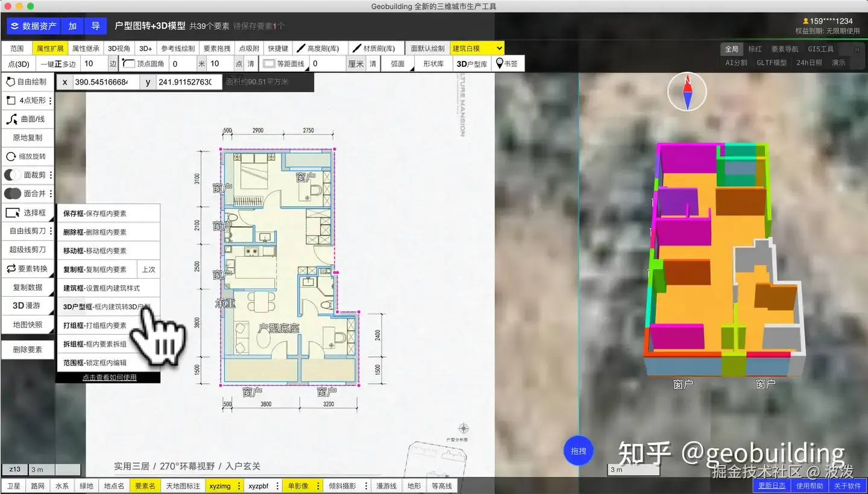Choose 建筑框 set building style
Viewport: 868px width, 494px height.
click(x=108, y=288)
